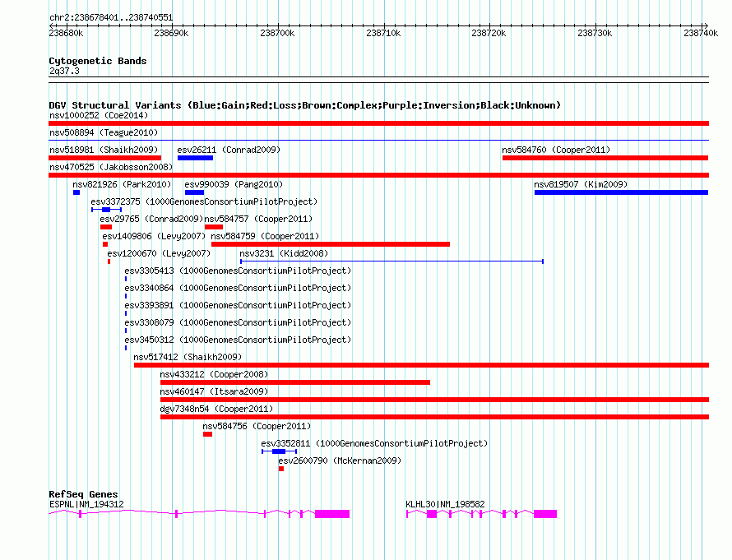The height and width of the screenshot is (560, 732).
Task: Select the esv990039 (Pang2010) blue bar
Action: pyautogui.click(x=194, y=192)
